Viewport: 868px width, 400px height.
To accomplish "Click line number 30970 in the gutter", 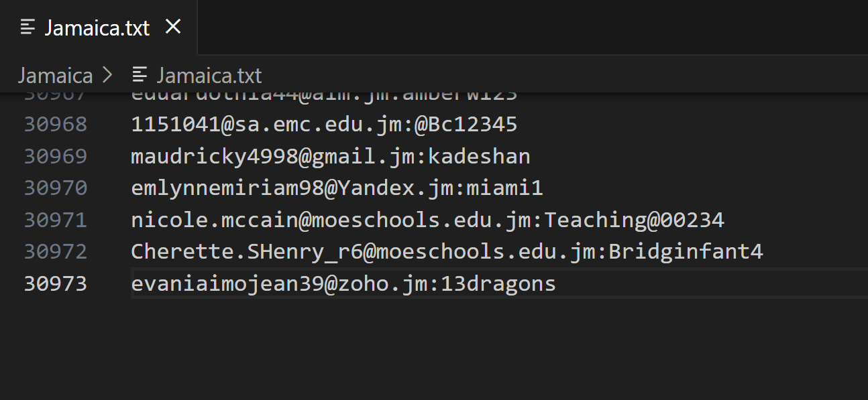I will (56, 188).
